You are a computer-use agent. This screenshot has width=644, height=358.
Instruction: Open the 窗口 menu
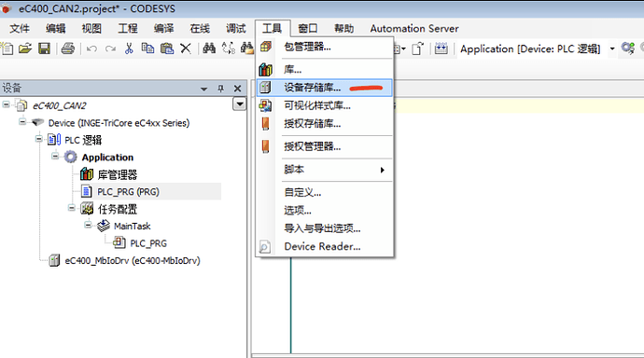click(308, 28)
